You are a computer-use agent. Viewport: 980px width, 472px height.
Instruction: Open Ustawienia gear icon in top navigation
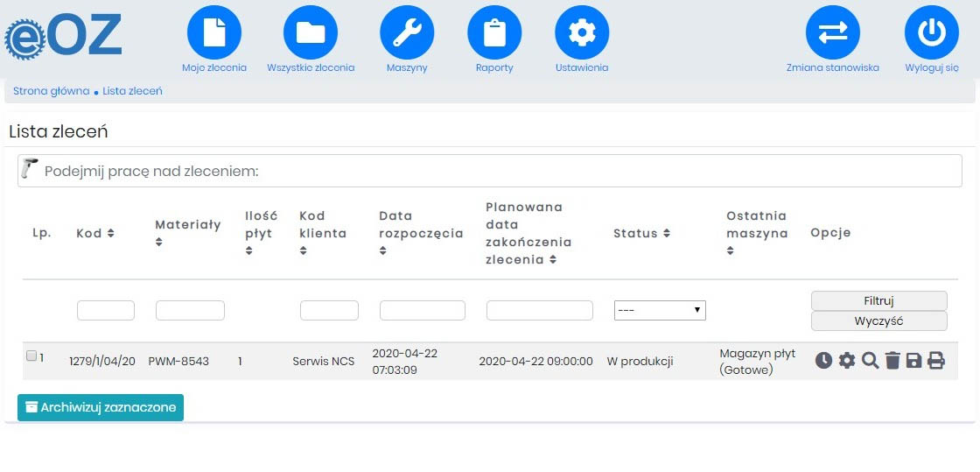click(582, 32)
